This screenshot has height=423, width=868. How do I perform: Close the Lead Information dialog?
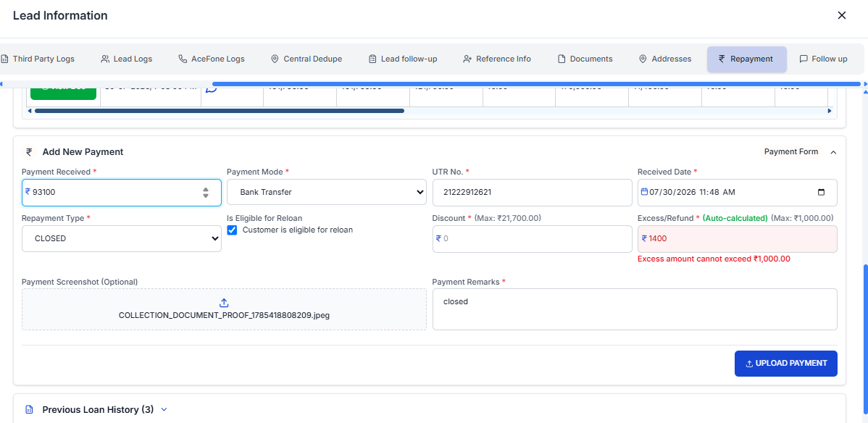coord(841,15)
